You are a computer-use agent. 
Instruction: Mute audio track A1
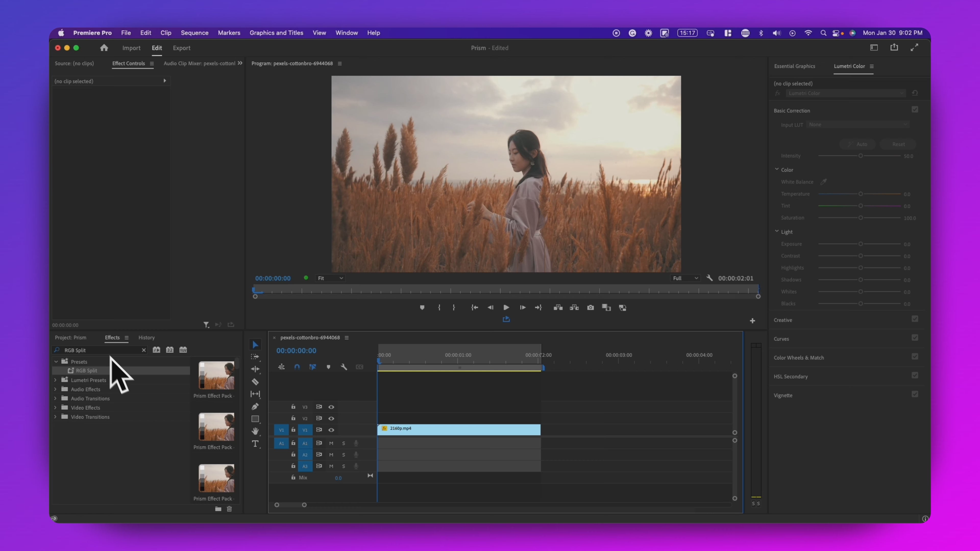(331, 443)
